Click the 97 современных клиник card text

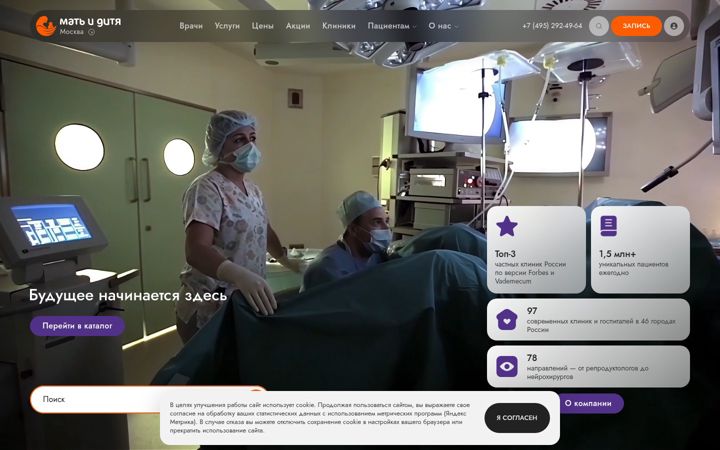click(x=601, y=321)
